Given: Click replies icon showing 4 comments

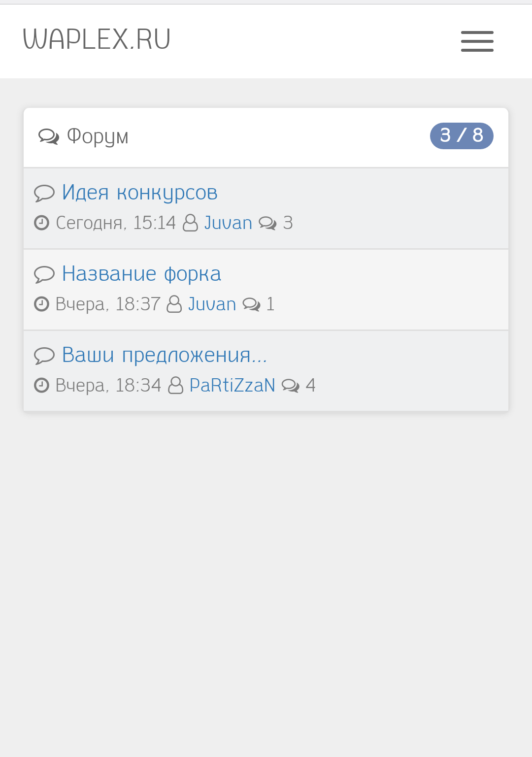Looking at the screenshot, I should pyautogui.click(x=290, y=386).
